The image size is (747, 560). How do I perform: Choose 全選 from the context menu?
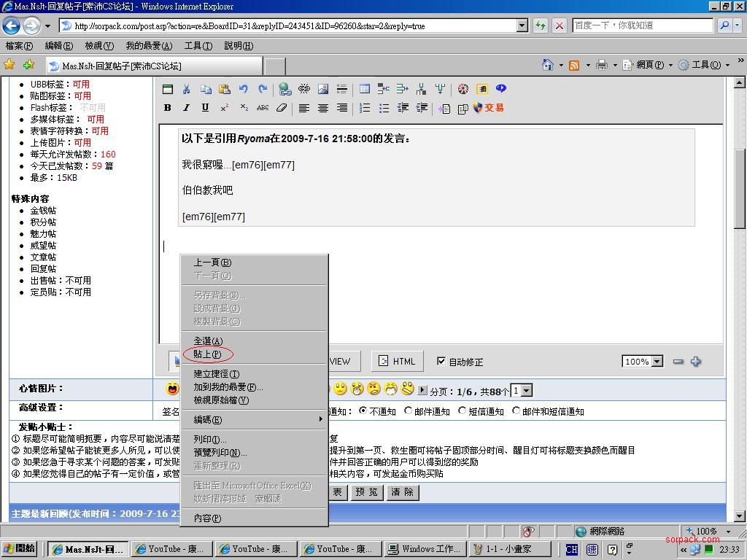(x=208, y=341)
